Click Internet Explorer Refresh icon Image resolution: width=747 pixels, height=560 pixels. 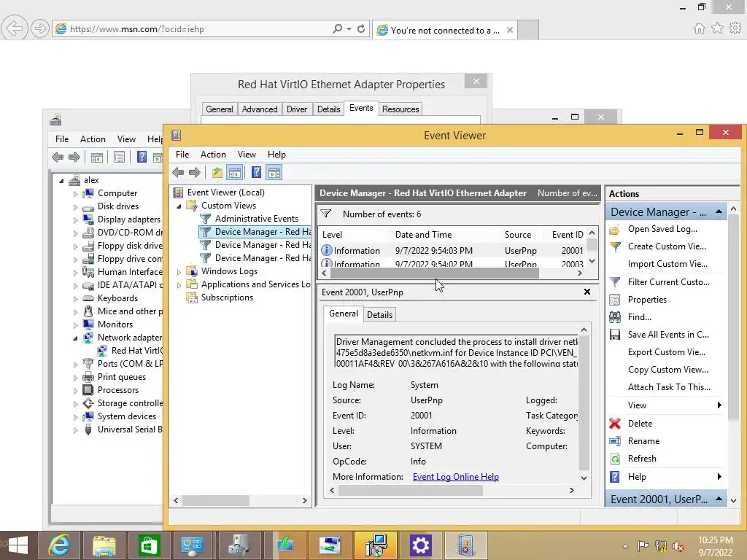point(361,28)
